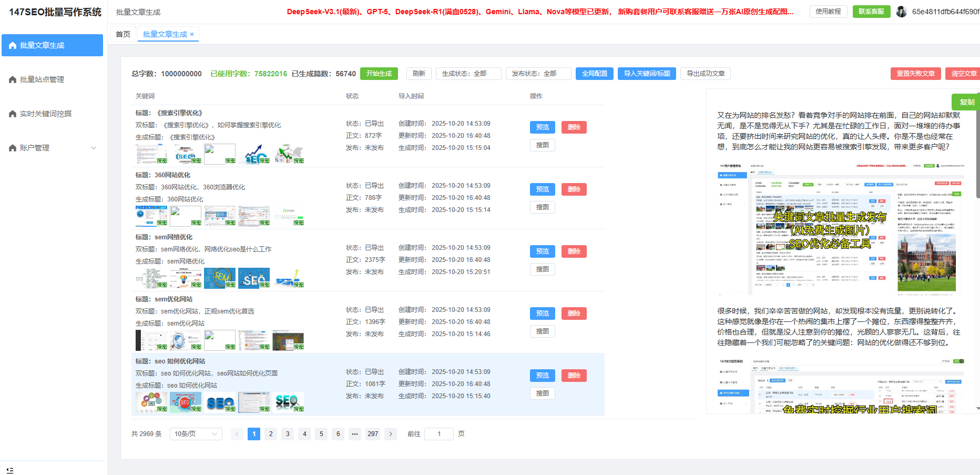Click the 前往 page number input field

coord(438,434)
